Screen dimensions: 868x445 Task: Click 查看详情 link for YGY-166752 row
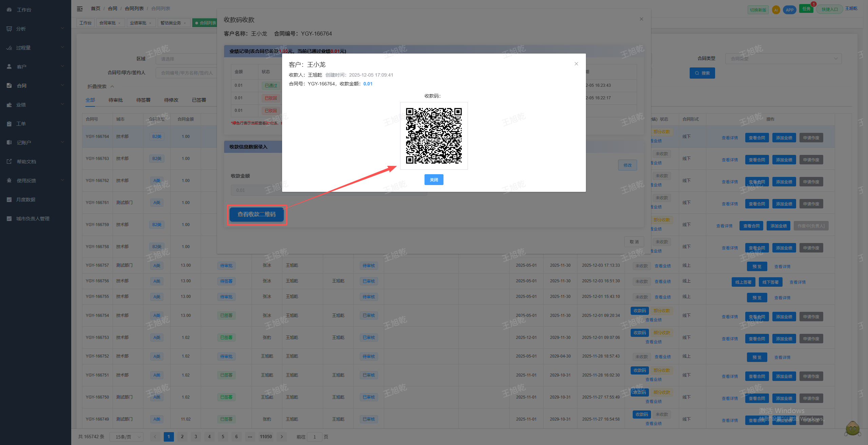(x=782, y=358)
